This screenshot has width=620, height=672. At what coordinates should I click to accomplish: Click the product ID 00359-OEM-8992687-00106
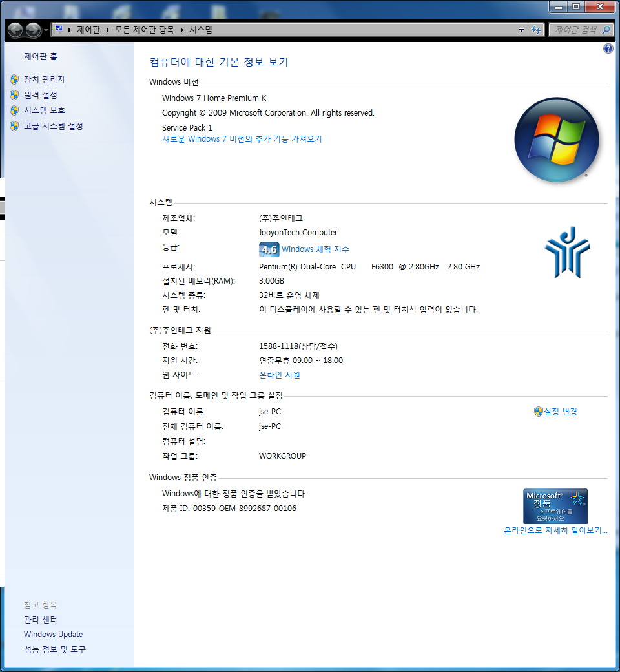[x=245, y=509]
